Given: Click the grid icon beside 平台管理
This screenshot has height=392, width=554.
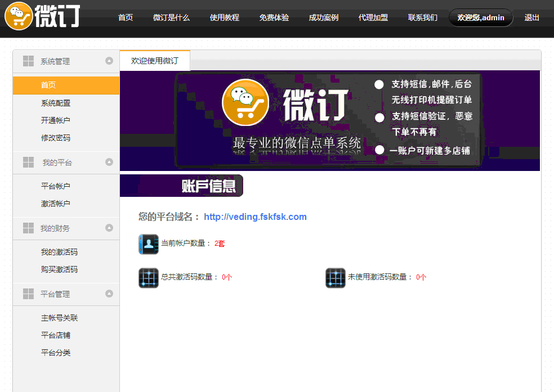Looking at the screenshot, I should pyautogui.click(x=28, y=294).
